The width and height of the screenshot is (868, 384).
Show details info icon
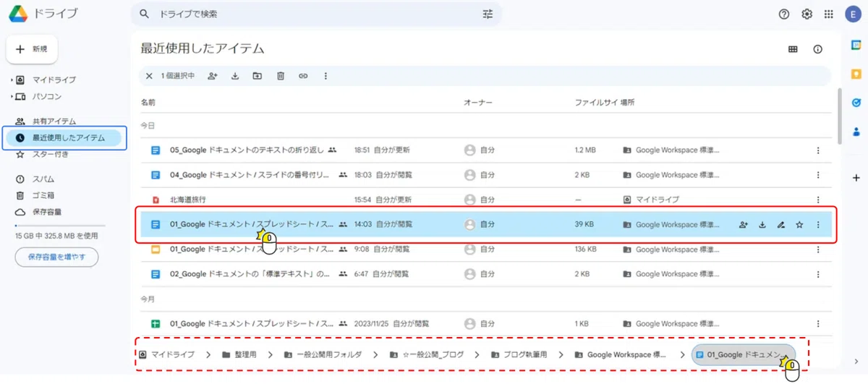pos(818,49)
